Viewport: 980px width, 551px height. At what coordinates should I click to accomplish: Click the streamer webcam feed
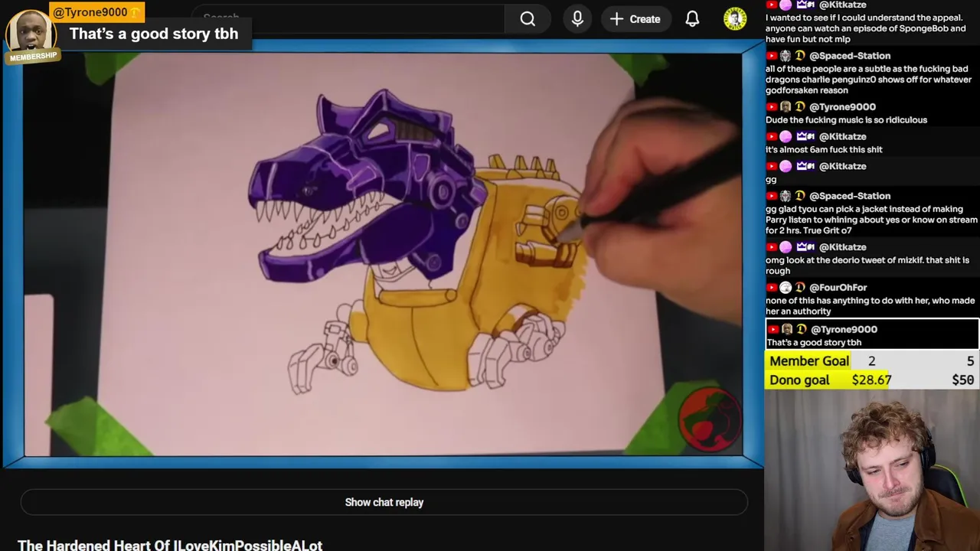tap(872, 471)
